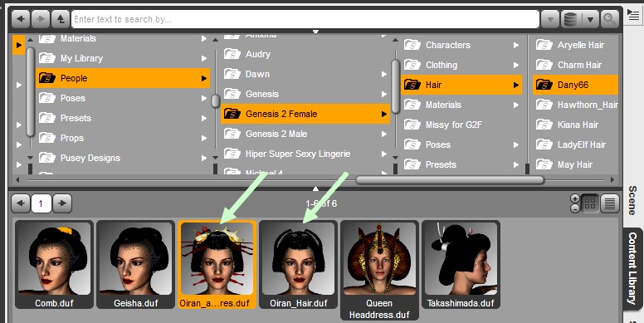Open dropdown arrow beside database icon
The image size is (644, 323).
tap(591, 19)
